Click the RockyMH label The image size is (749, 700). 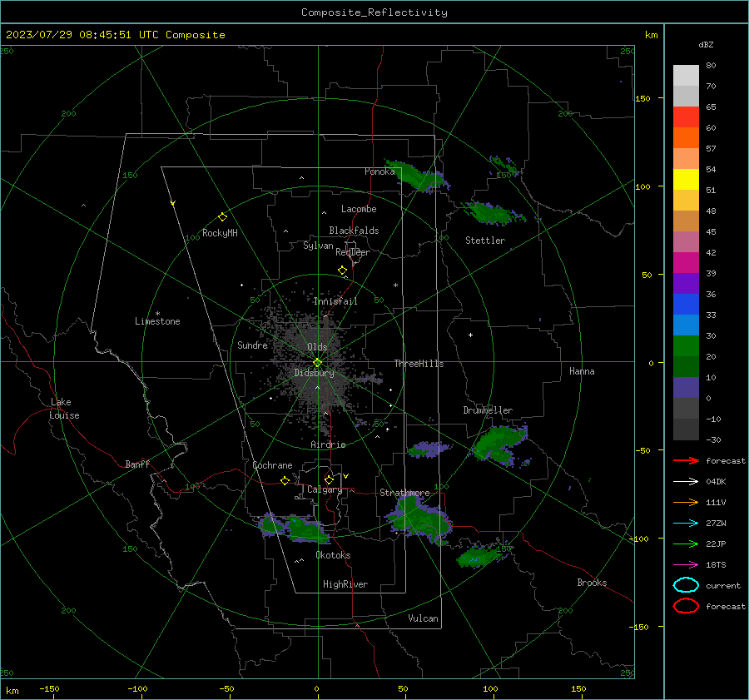[x=220, y=233]
